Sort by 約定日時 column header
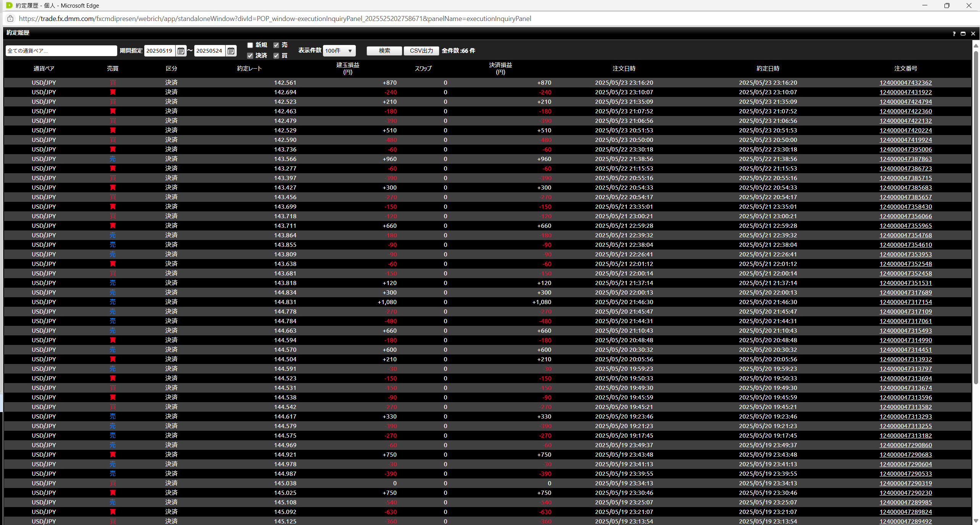This screenshot has width=980, height=525. [x=768, y=69]
